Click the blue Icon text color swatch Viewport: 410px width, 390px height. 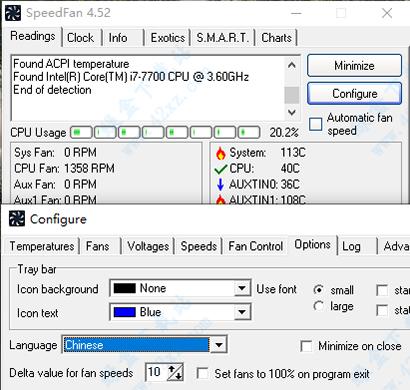[125, 312]
